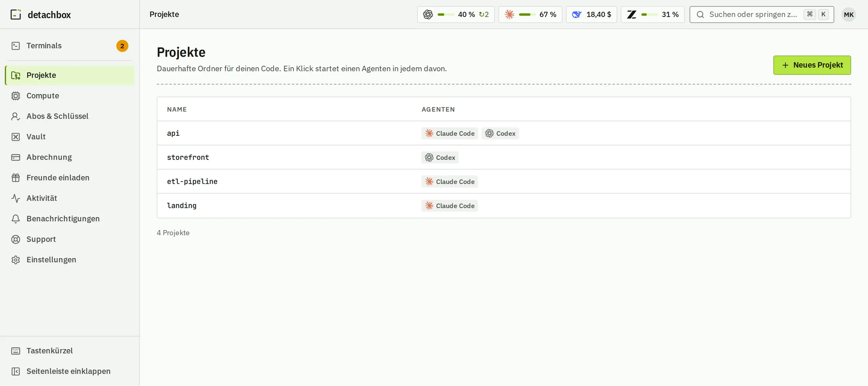Open Terminals from the sidebar

pyautogui.click(x=69, y=46)
